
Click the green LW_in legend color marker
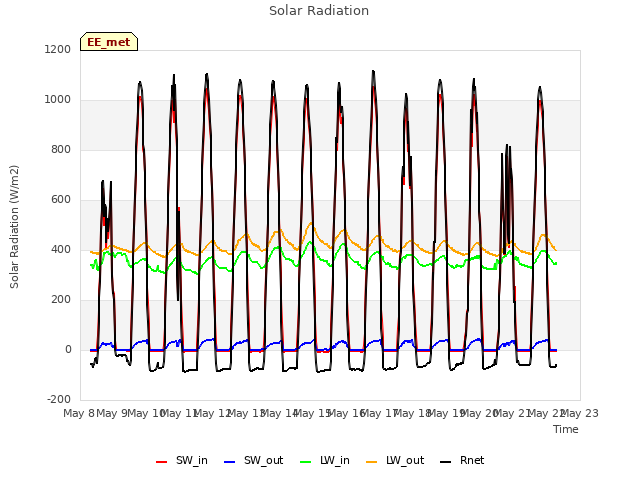click(x=306, y=462)
